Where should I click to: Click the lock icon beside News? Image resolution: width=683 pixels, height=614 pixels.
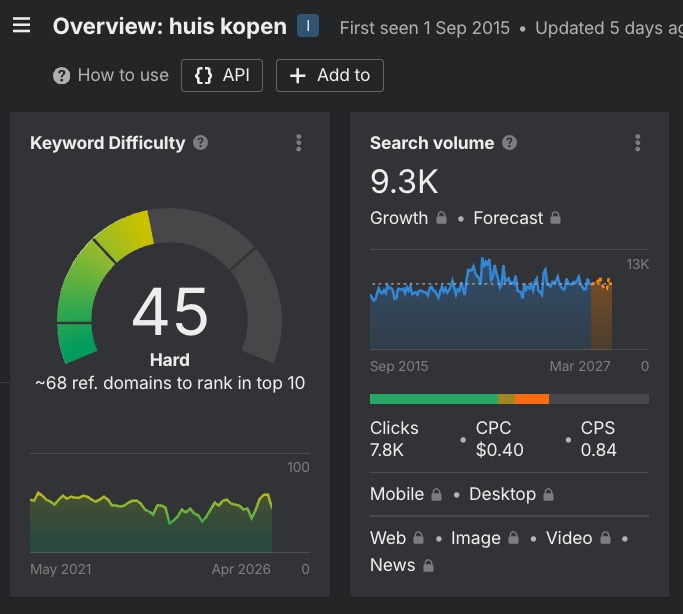(x=429, y=565)
